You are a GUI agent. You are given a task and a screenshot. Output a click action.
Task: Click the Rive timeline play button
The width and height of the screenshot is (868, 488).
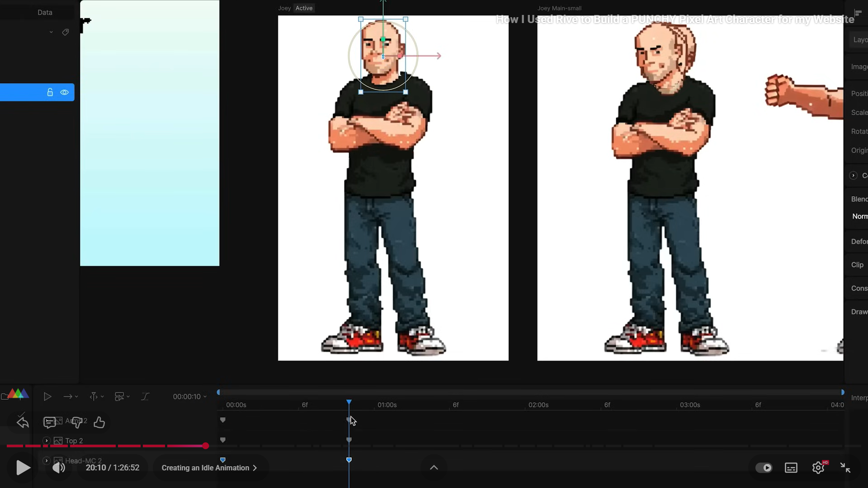[x=47, y=397]
